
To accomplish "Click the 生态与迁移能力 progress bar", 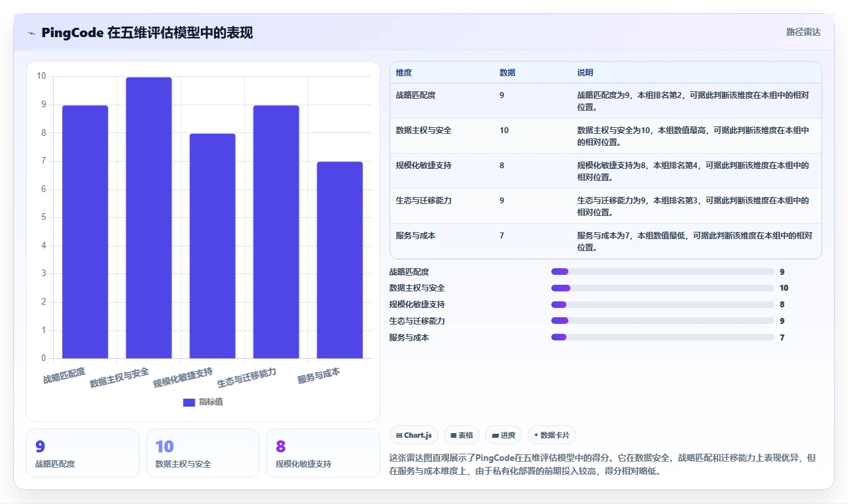I will (662, 321).
